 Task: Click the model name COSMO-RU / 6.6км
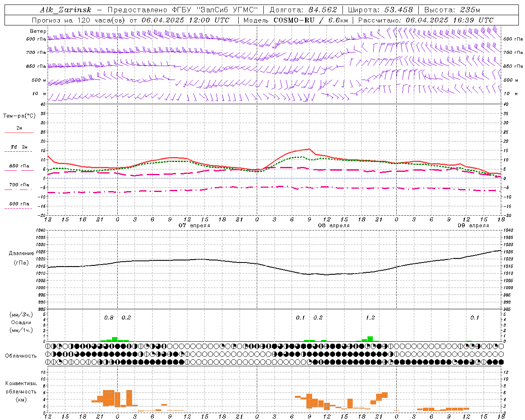tap(311, 20)
